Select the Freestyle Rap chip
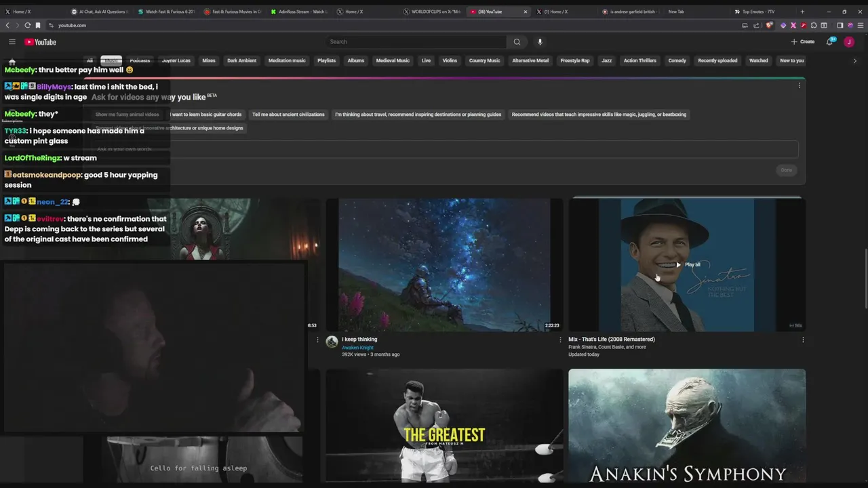Image resolution: width=868 pixels, height=488 pixels. point(575,60)
